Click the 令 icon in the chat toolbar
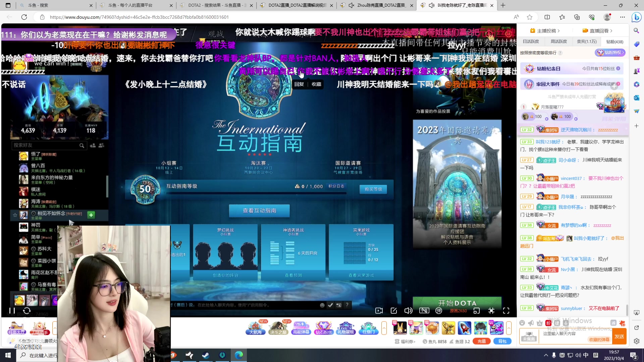This screenshot has height=362, width=644. pos(566,323)
